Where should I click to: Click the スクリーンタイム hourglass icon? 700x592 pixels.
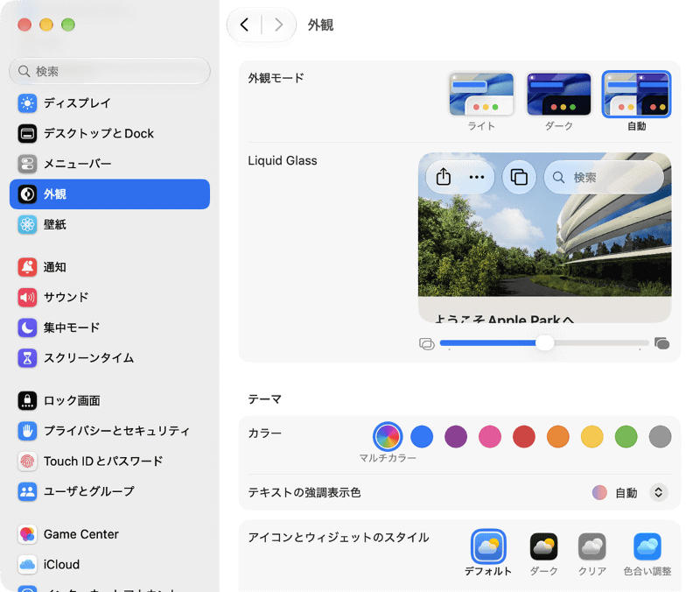point(27,358)
